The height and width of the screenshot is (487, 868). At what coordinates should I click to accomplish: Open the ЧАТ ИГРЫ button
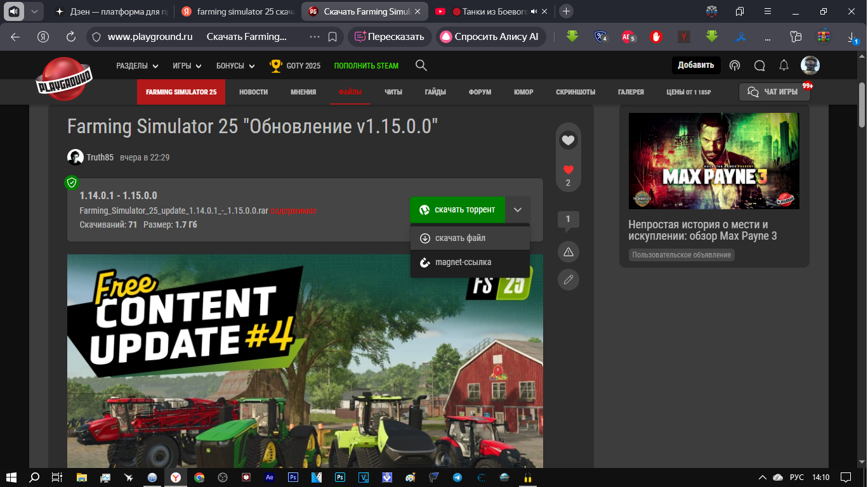tap(775, 92)
